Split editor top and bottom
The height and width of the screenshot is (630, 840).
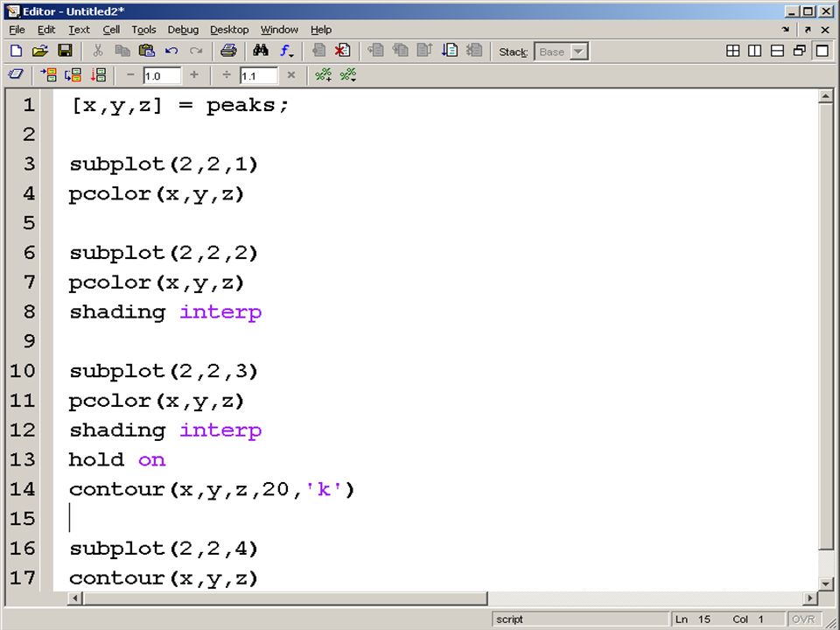777,51
